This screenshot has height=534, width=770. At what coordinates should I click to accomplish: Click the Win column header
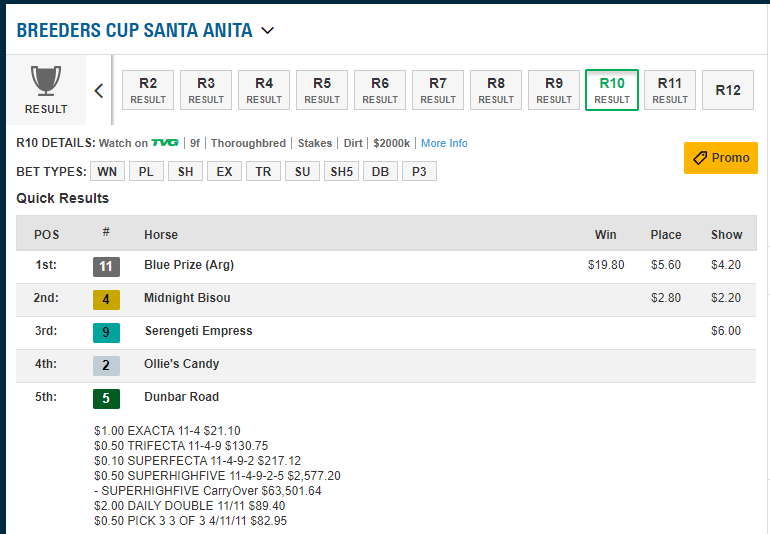pyautogui.click(x=605, y=235)
